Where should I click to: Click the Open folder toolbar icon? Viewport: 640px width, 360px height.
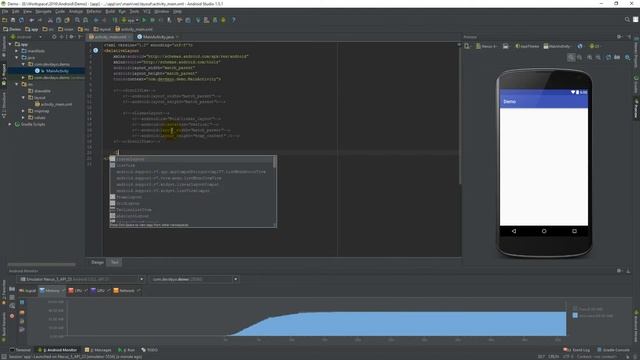pos(4,20)
